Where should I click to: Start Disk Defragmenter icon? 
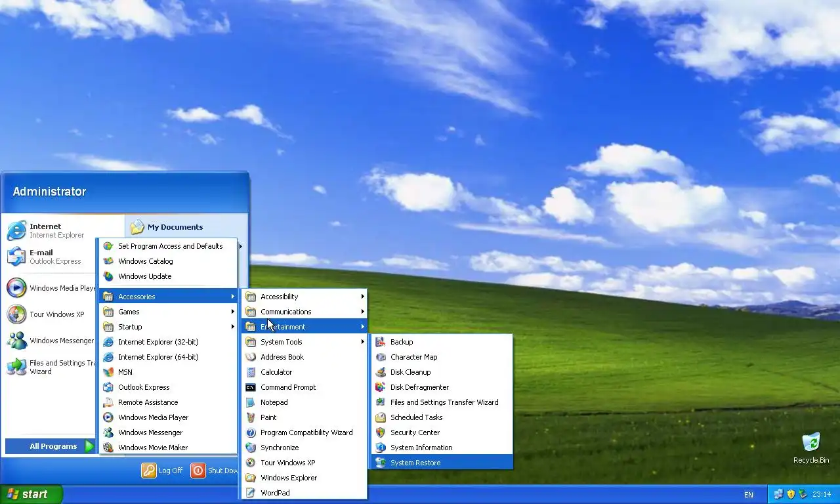click(381, 387)
